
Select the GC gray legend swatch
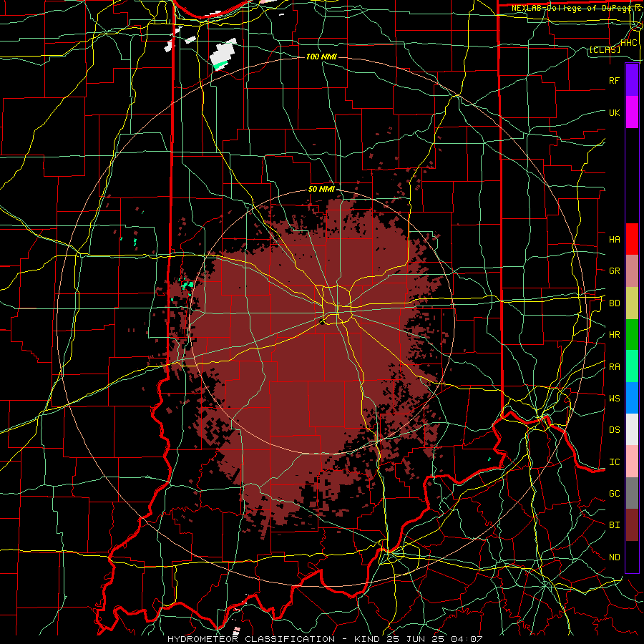coord(632,493)
